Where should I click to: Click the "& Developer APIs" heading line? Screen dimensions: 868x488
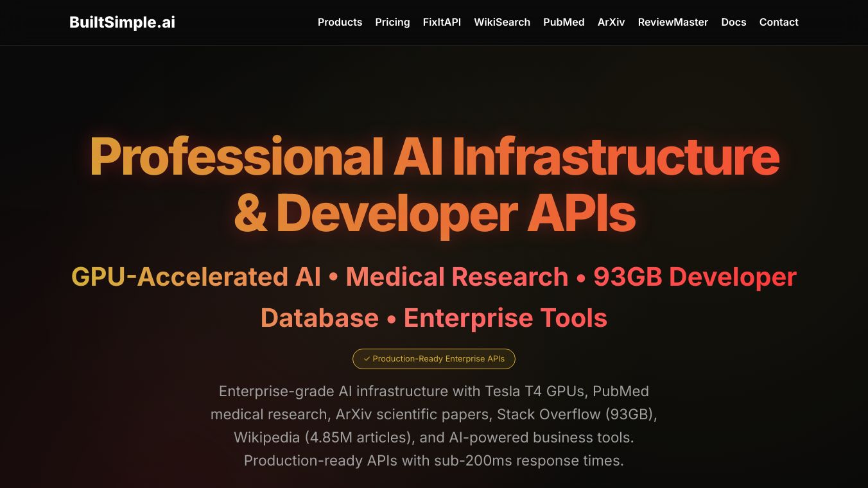(x=434, y=213)
